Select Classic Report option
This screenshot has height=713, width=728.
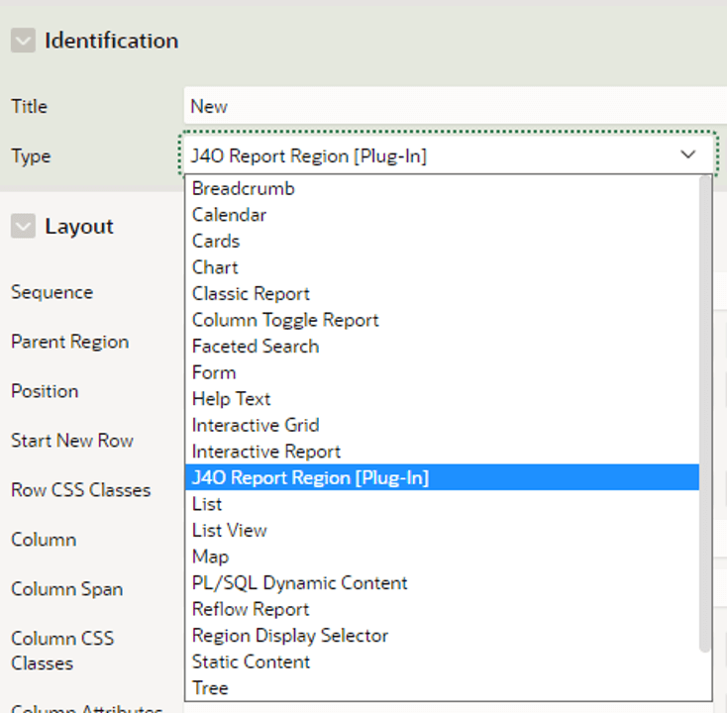(442, 294)
